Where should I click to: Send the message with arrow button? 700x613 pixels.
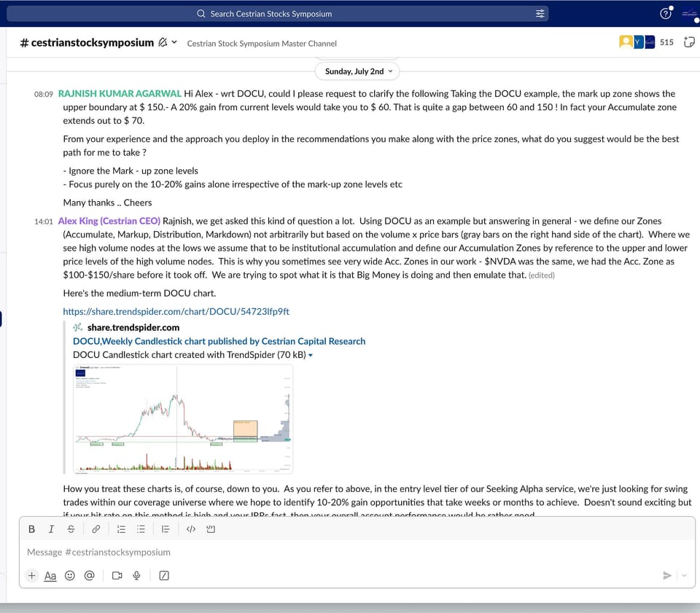coord(667,576)
